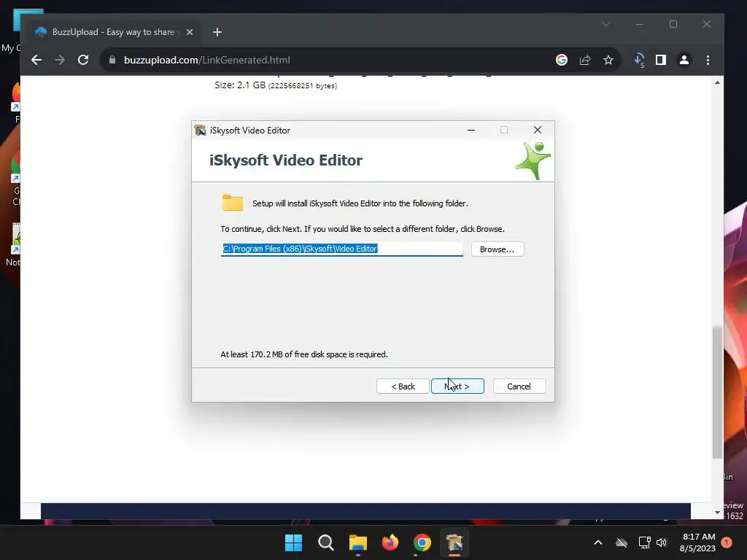Image resolution: width=747 pixels, height=560 pixels.
Task: Go back with the Back button
Action: [403, 386]
